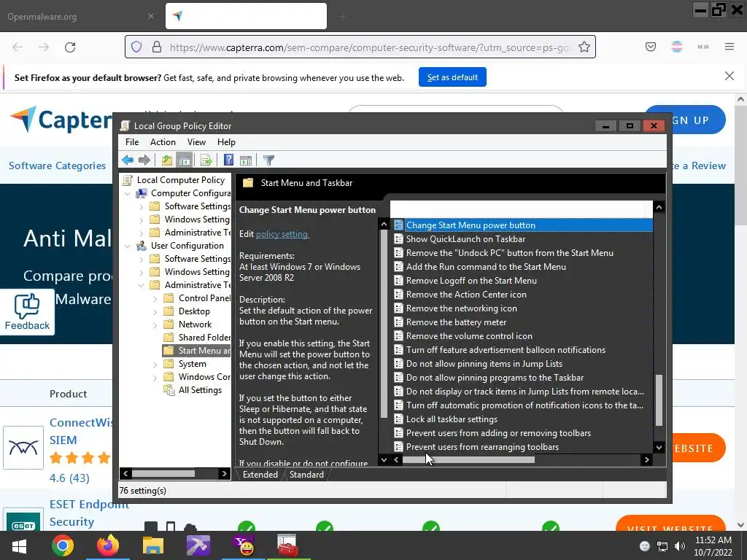Screen dimensions: 747x560
Task: Expand the Desktop tree node
Action: [x=155, y=312]
